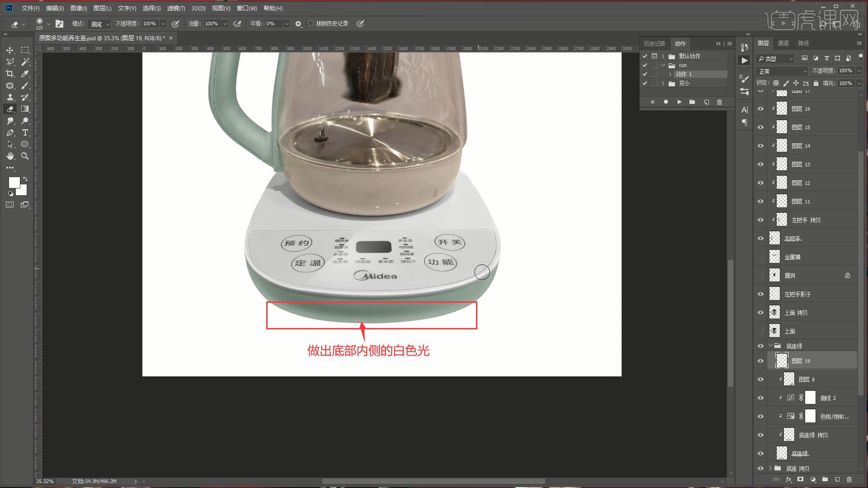Click the add layer style fx icon
Screen dimensions: 868x488
tap(788, 479)
